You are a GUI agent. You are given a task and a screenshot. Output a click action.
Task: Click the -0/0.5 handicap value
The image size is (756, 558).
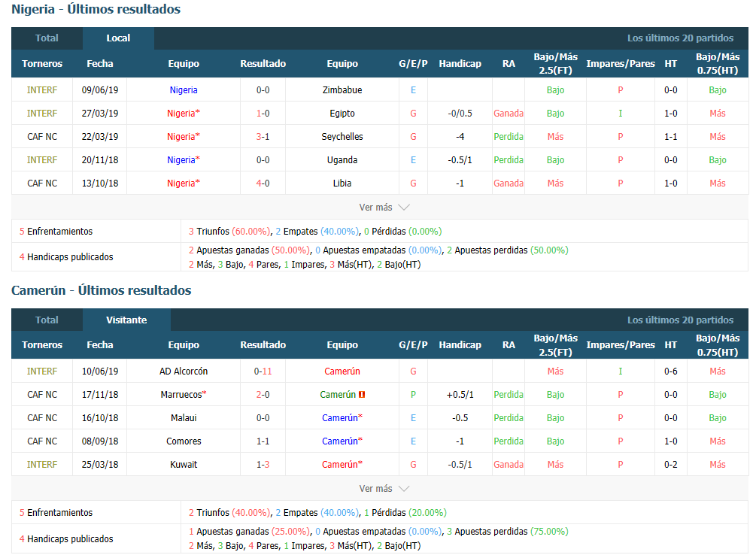pyautogui.click(x=460, y=114)
